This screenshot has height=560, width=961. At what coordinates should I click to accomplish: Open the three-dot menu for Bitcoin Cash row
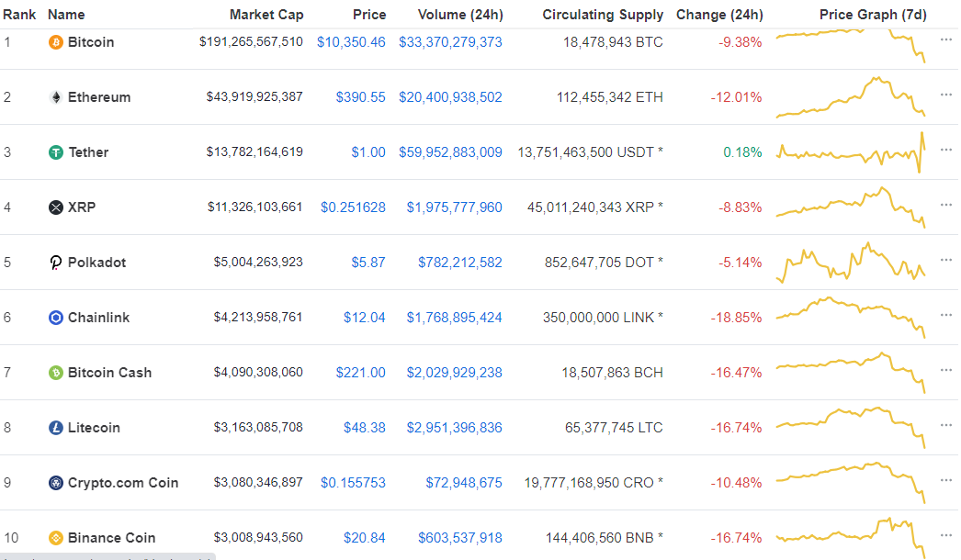point(945,370)
